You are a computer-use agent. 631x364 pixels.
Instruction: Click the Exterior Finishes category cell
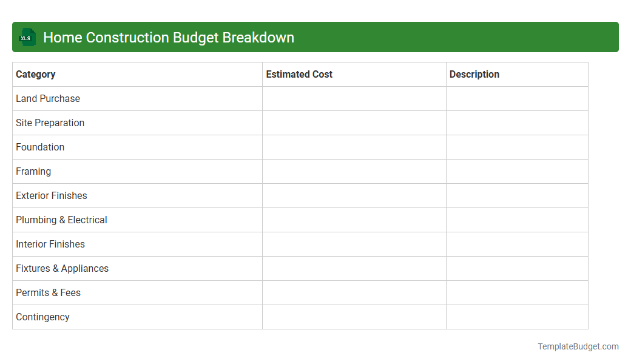pyautogui.click(x=51, y=195)
